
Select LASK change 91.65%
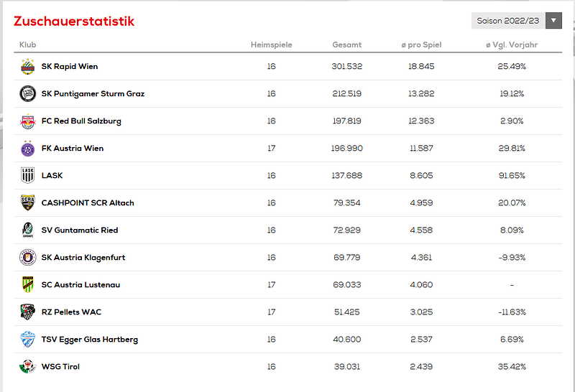[512, 175]
